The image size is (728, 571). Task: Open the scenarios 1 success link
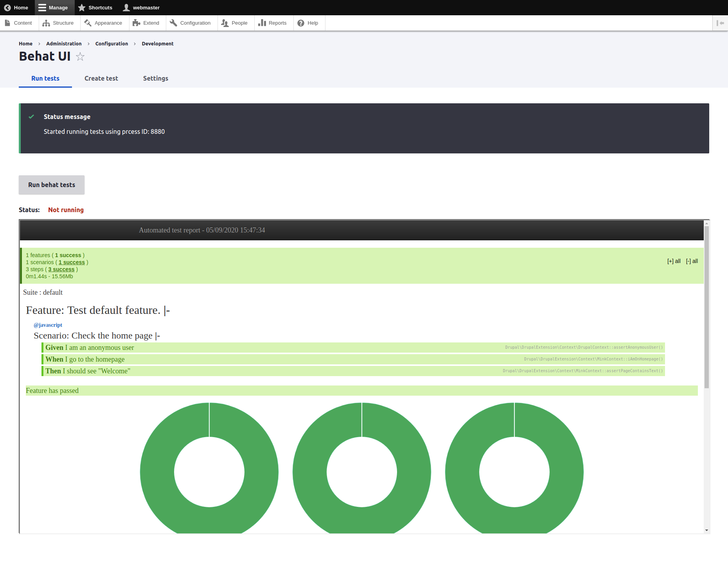click(72, 262)
